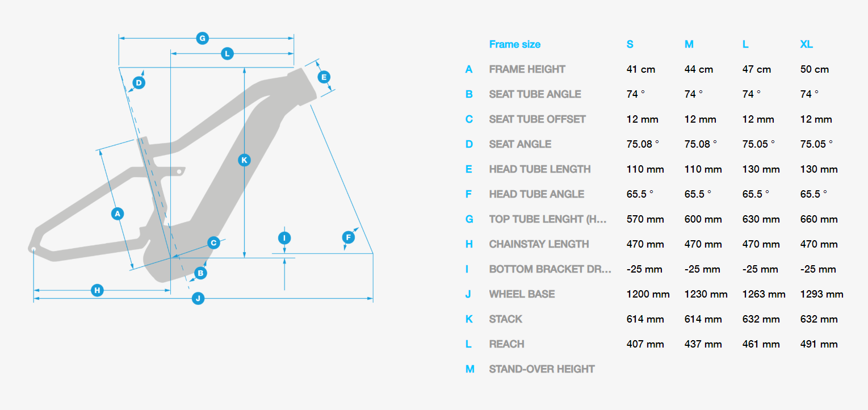Click the circled A frame height marker
Image resolution: width=868 pixels, height=410 pixels.
point(118,214)
